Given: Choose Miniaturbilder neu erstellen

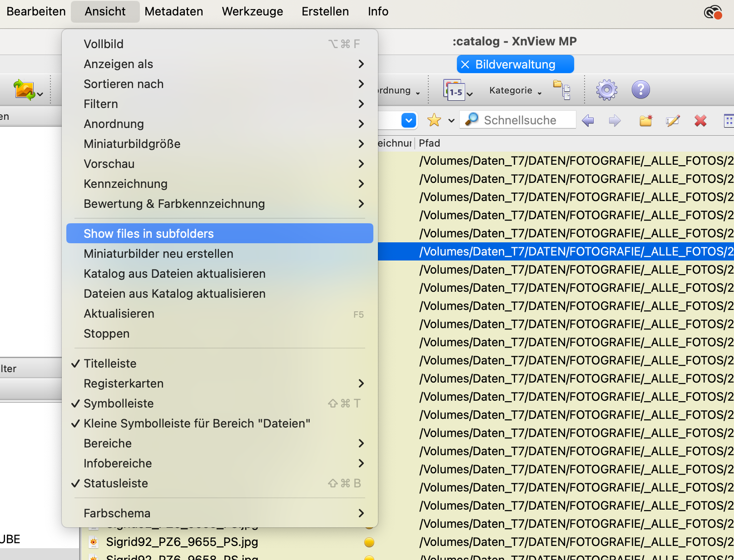Looking at the screenshot, I should [159, 254].
